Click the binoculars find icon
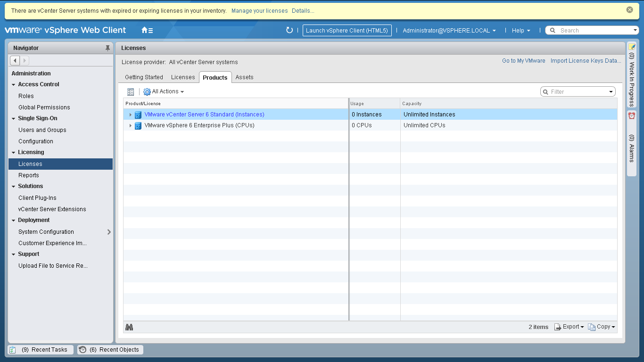Screen dimensions: 644x362 tap(129, 327)
